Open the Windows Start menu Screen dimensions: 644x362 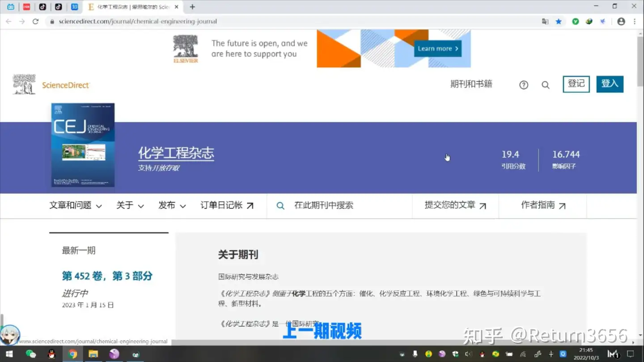pyautogui.click(x=9, y=354)
